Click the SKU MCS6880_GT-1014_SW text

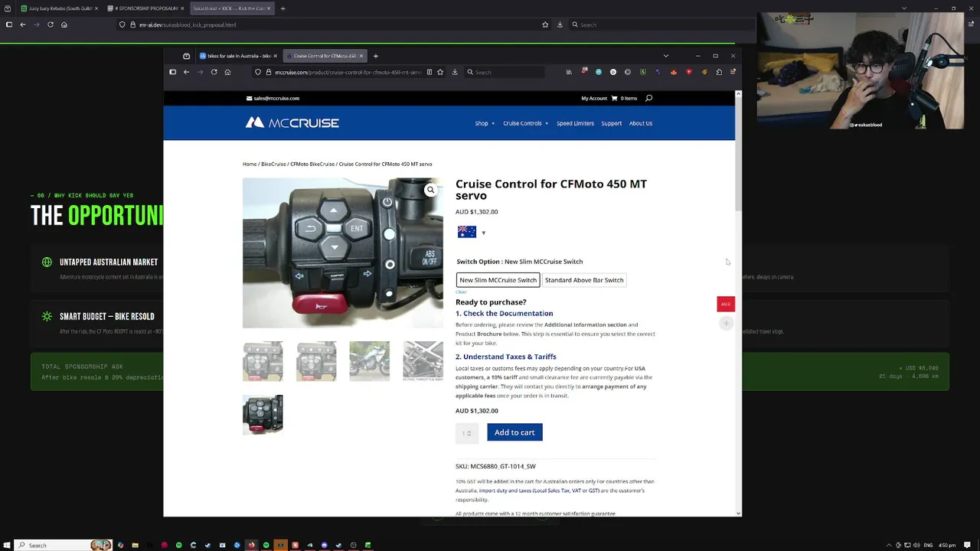pyautogui.click(x=495, y=466)
